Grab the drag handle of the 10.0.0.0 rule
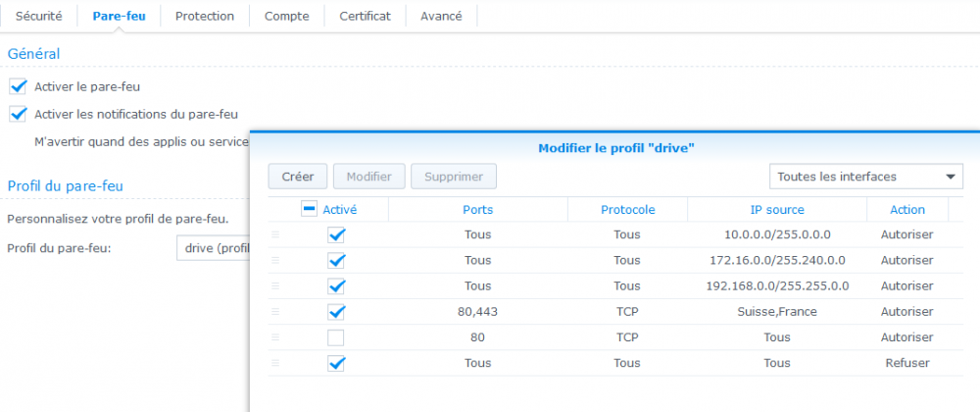 click(275, 235)
